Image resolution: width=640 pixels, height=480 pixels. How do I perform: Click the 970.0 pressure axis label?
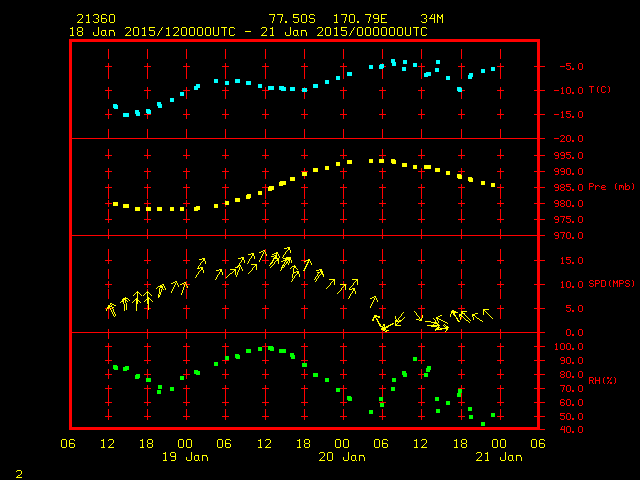(568, 236)
